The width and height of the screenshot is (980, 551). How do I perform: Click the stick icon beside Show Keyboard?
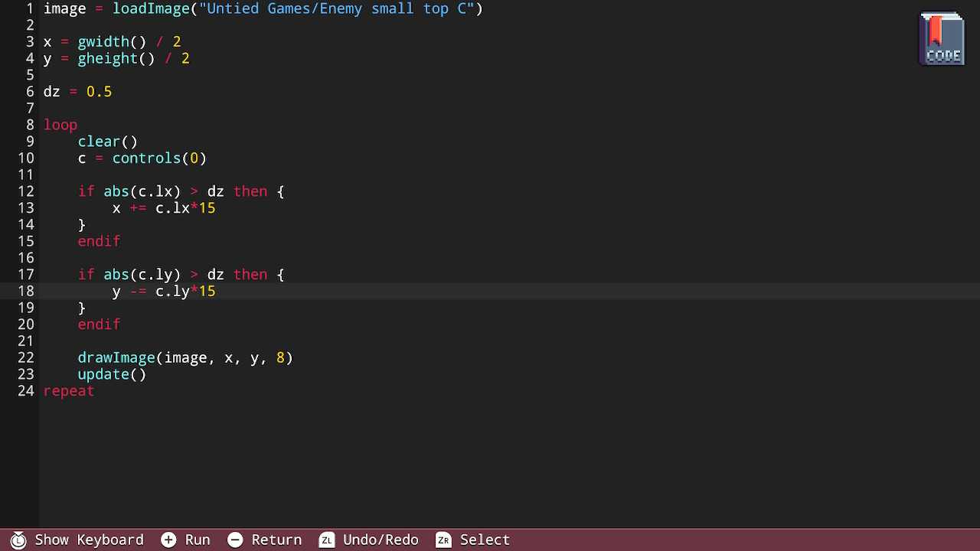point(18,540)
